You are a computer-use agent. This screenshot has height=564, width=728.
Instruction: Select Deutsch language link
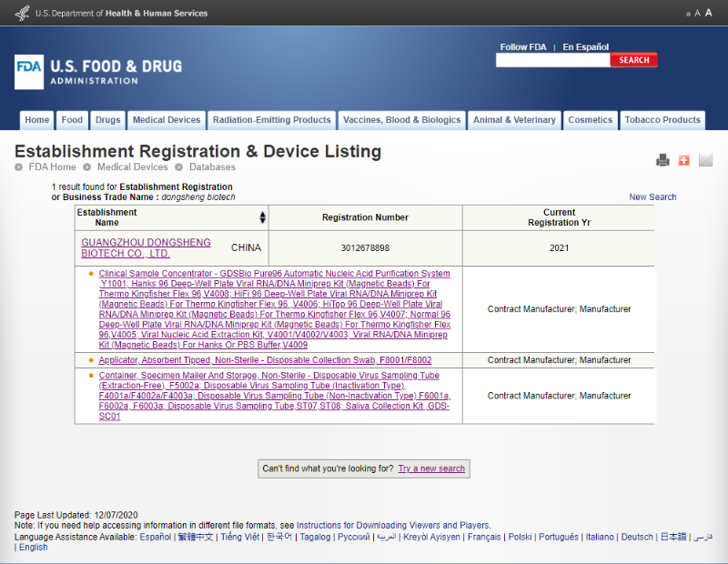tap(636, 537)
